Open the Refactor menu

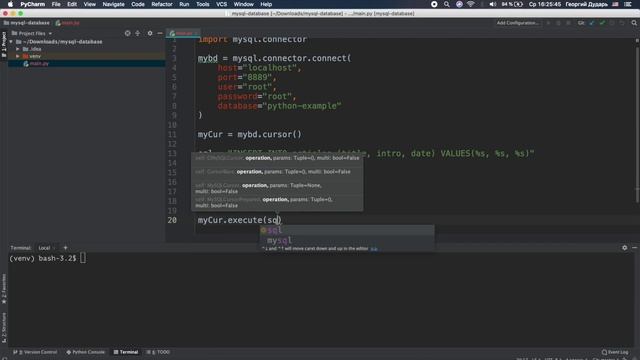coord(162,4)
